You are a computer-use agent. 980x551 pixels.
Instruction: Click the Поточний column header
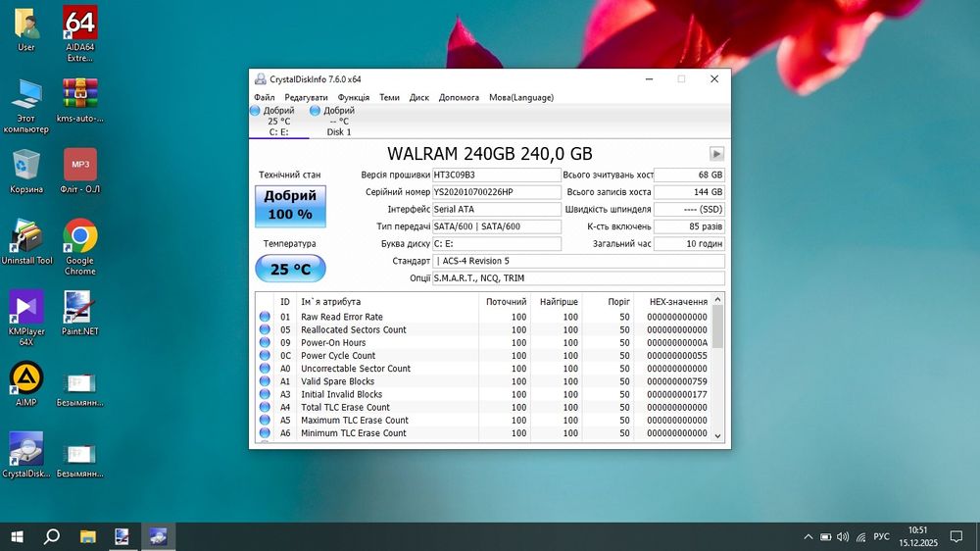pyautogui.click(x=505, y=301)
